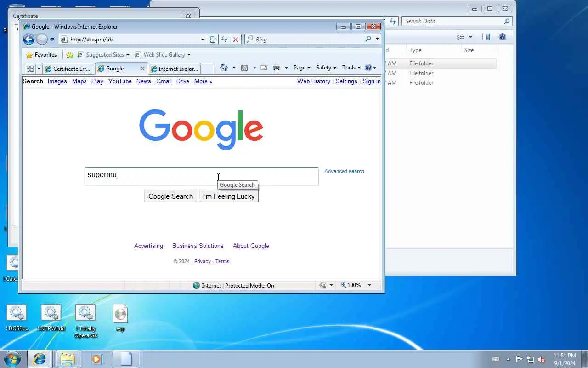
Task: Go back with the IE Back arrow
Action: click(28, 40)
